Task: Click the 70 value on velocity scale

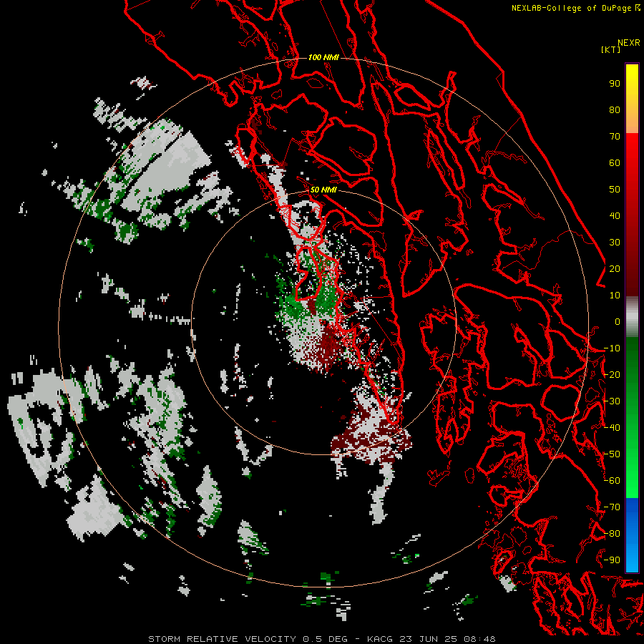Action: (615, 137)
